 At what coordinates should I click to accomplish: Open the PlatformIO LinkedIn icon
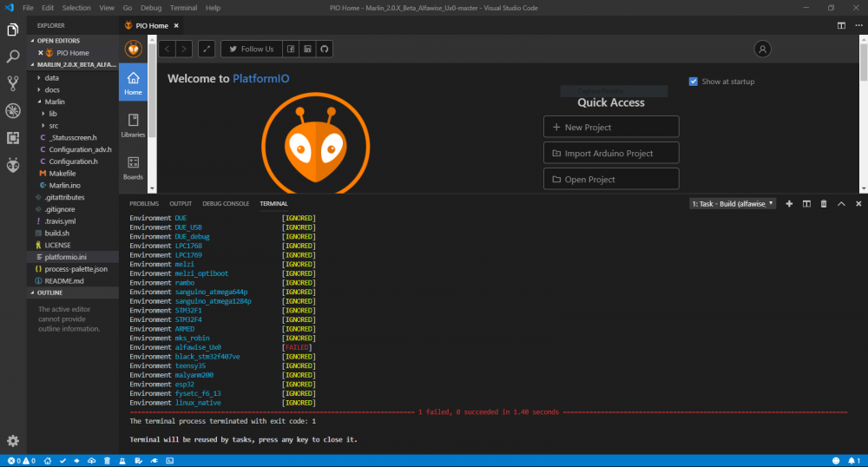[x=307, y=49]
